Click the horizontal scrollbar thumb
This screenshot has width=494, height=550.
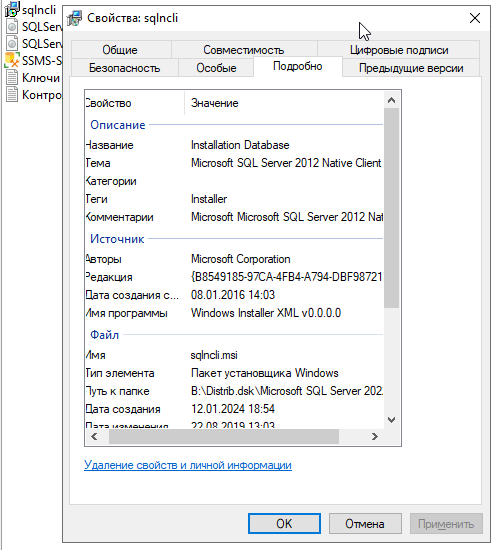click(x=224, y=436)
